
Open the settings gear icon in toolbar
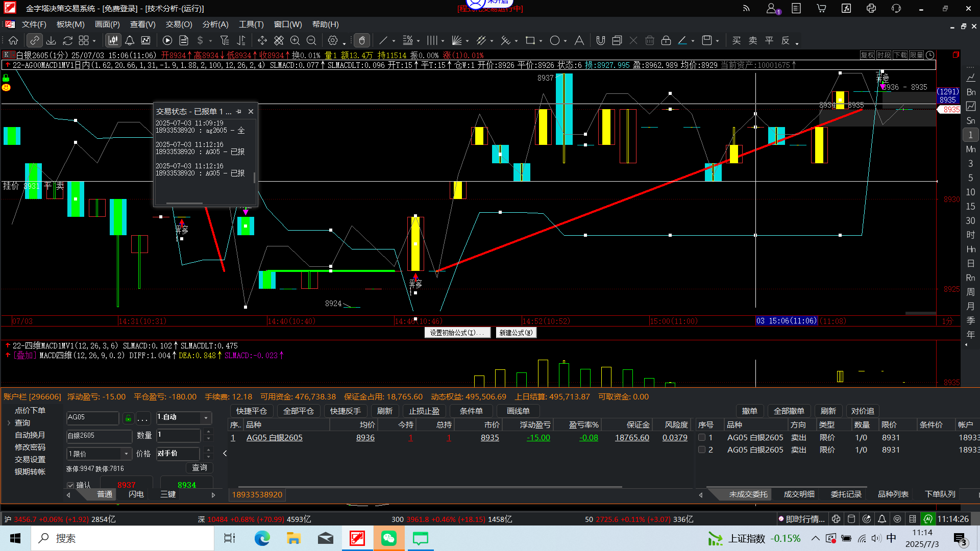[333, 40]
